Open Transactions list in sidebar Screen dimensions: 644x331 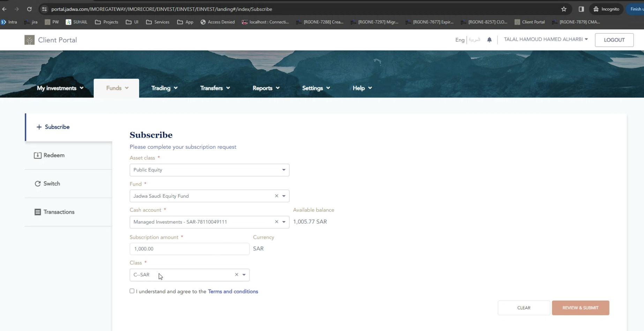[x=59, y=212]
